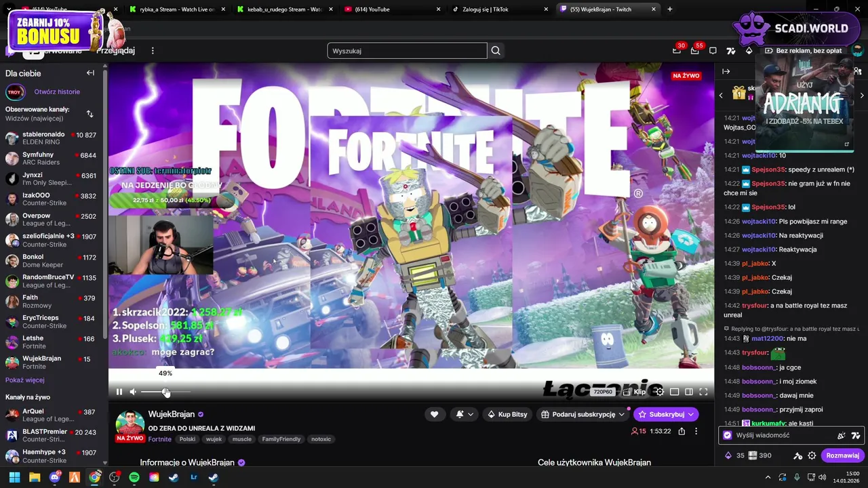Click Rozmawiaj chat send button

coord(842,455)
